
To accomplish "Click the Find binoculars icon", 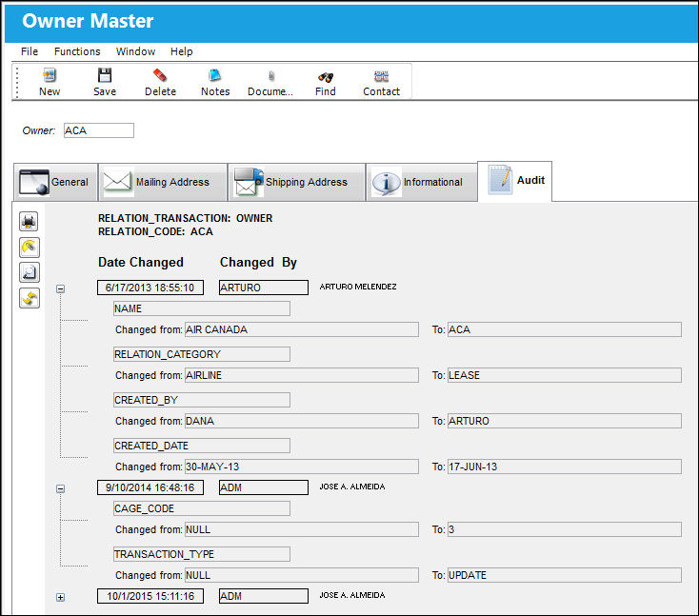I will coord(326,77).
